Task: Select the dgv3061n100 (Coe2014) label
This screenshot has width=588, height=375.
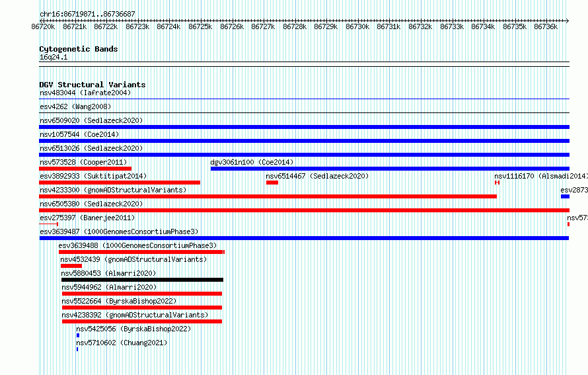Action: (252, 162)
